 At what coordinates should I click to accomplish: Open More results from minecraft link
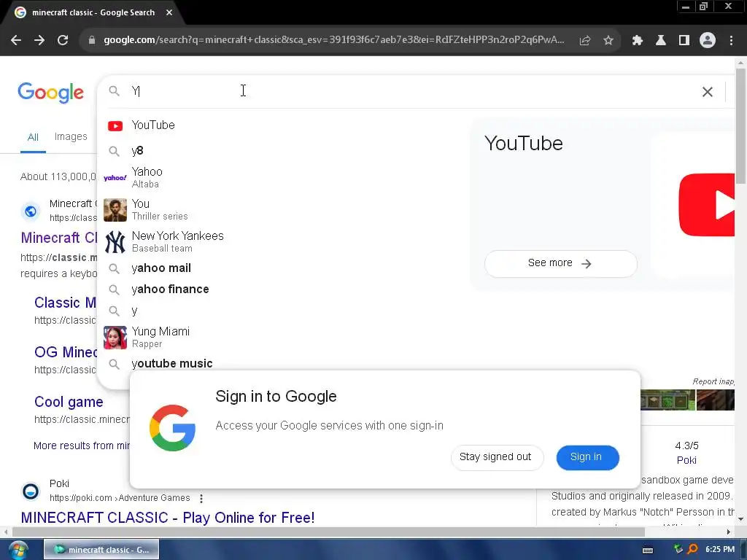(82, 446)
